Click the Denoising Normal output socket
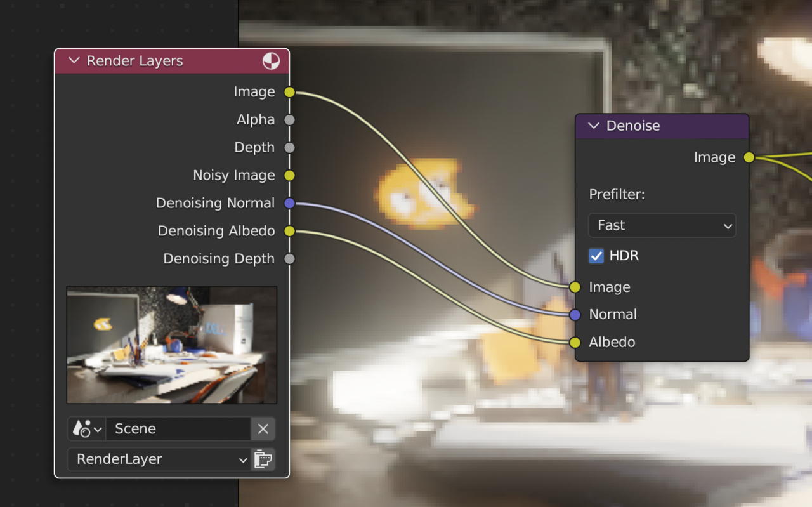 tap(289, 204)
